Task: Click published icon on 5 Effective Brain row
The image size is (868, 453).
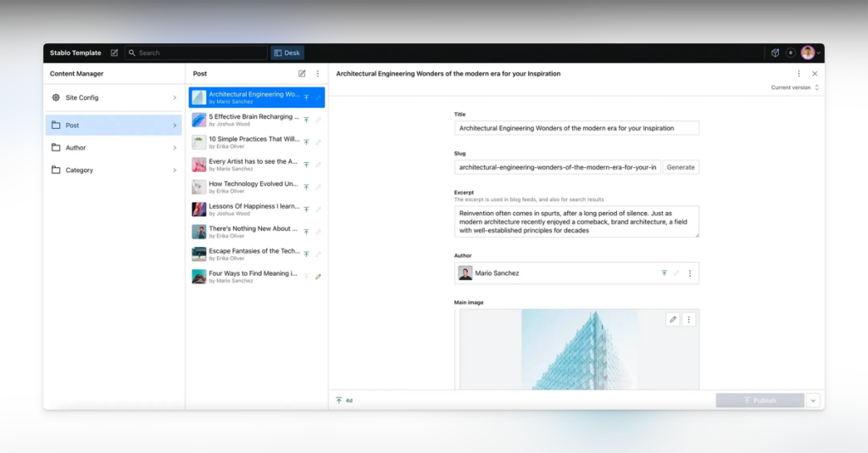Action: (306, 120)
